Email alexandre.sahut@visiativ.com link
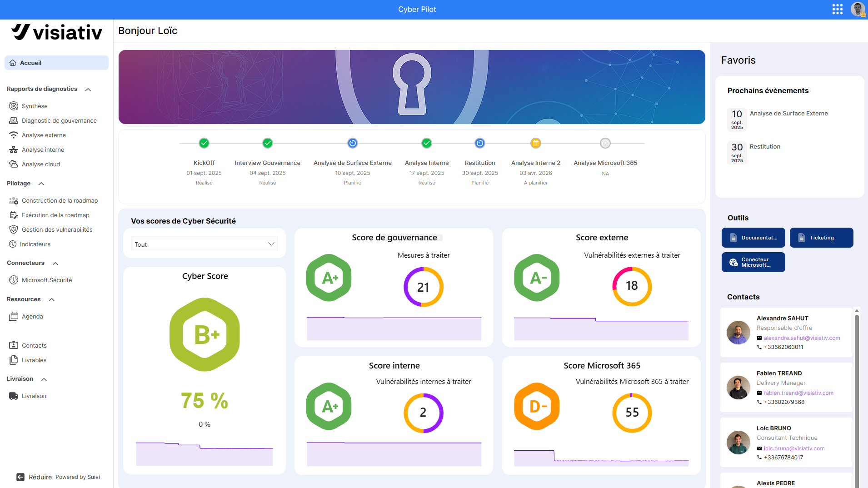The image size is (868, 488). 802,338
